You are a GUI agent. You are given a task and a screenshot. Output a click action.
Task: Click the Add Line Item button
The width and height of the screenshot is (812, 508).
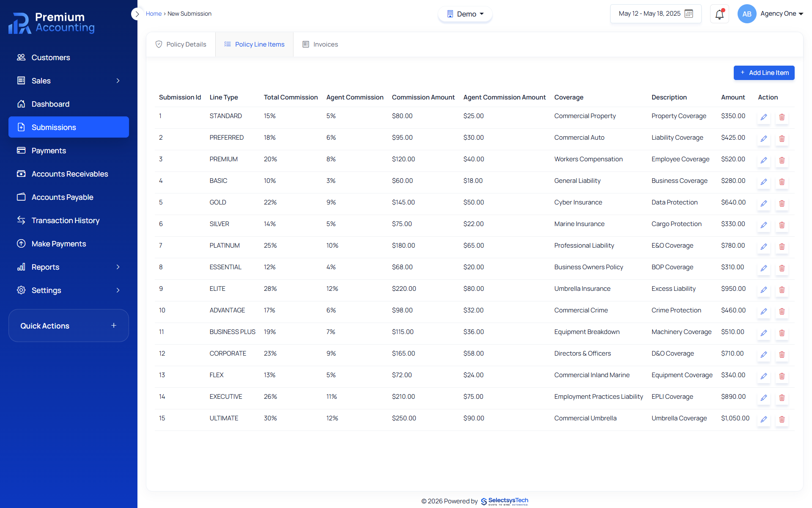[764, 73]
